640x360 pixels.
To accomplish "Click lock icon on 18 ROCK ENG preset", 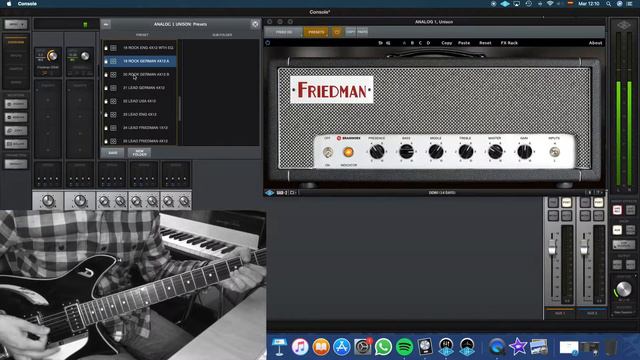I will point(106,48).
